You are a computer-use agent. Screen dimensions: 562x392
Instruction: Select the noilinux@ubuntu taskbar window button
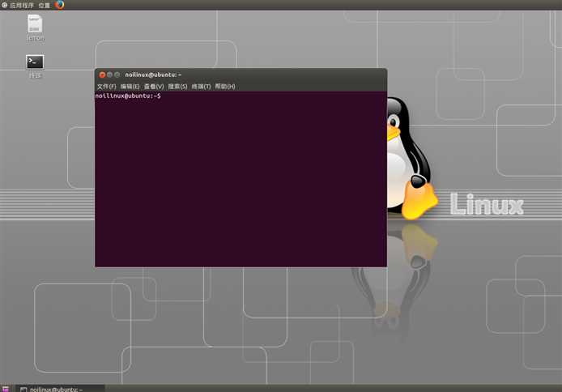(60, 389)
